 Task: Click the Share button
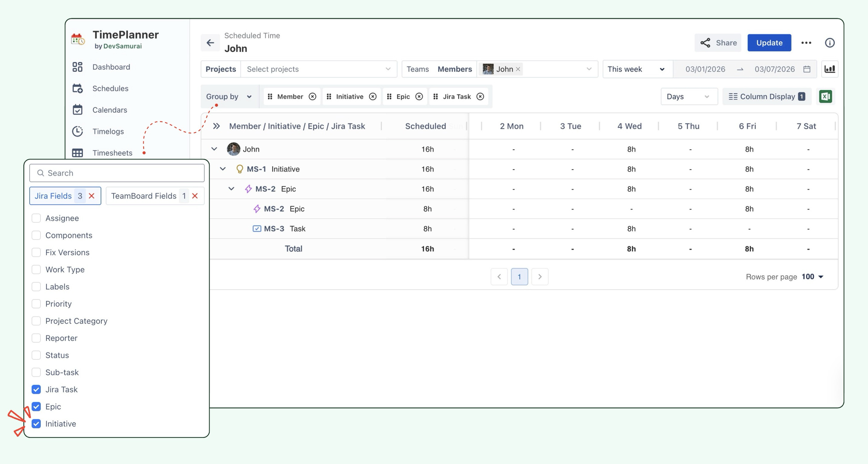pos(718,43)
